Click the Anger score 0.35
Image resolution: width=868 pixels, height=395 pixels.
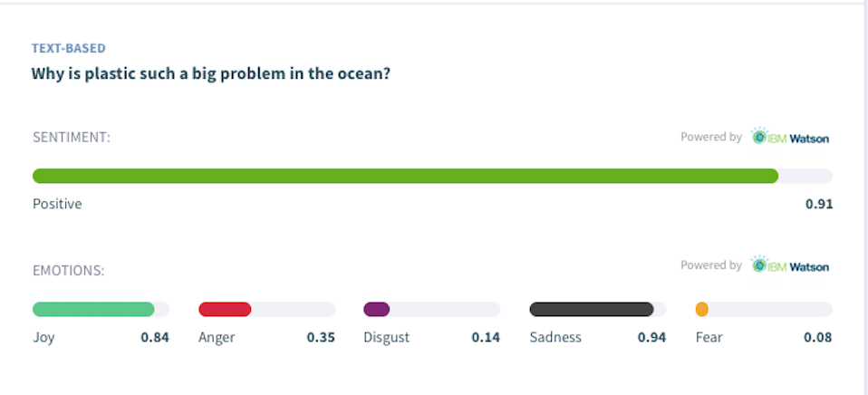pos(321,338)
